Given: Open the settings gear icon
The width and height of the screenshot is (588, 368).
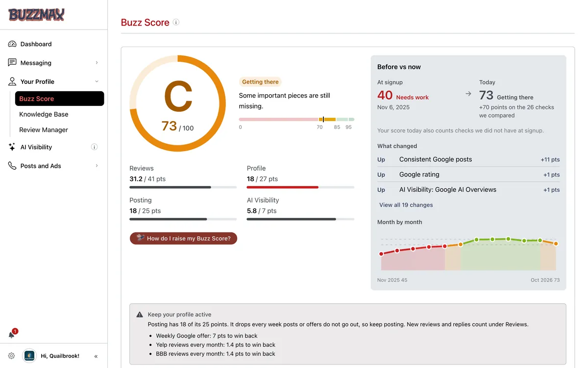Looking at the screenshot, I should pyautogui.click(x=12, y=356).
